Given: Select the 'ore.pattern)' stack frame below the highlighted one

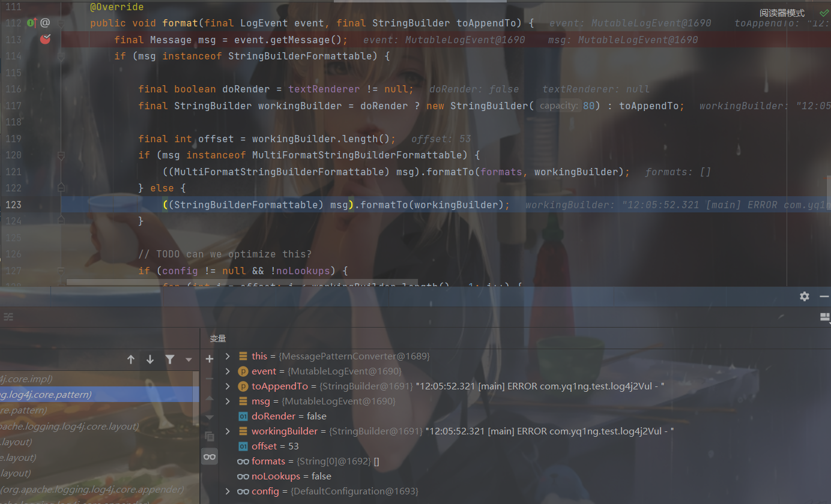Looking at the screenshot, I should pos(99,410).
